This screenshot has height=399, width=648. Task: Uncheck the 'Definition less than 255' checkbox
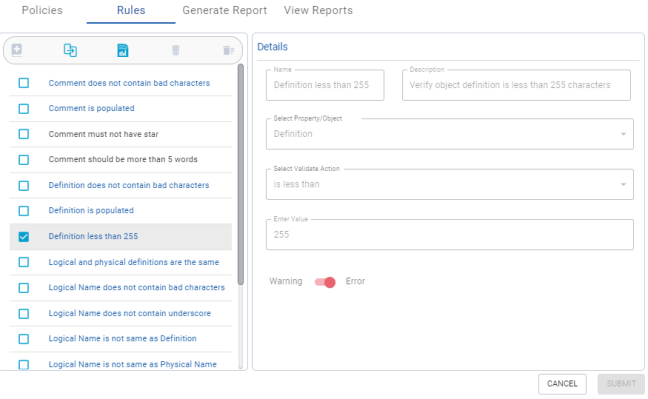(x=24, y=237)
